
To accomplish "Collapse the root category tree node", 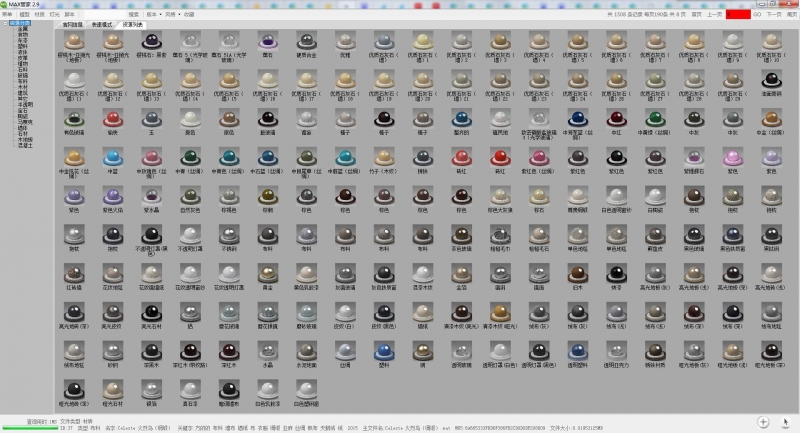I will coord(5,23).
